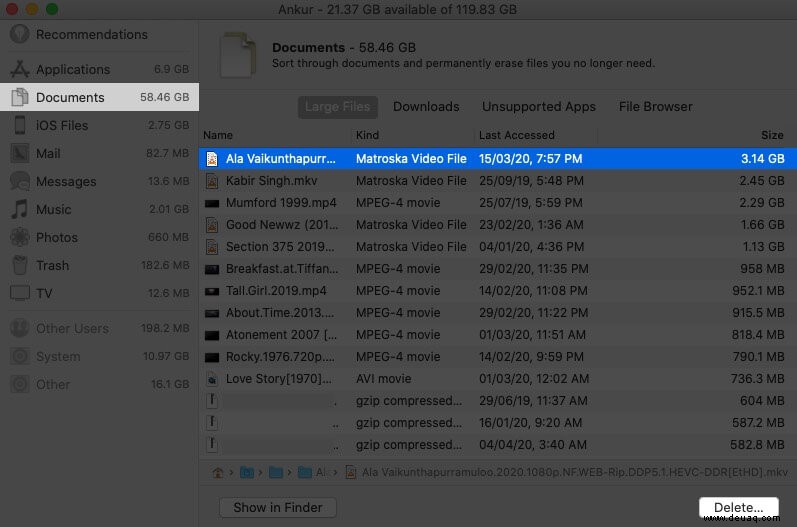This screenshot has width=797, height=527.
Task: Click the Trash can icon
Action: 20,265
